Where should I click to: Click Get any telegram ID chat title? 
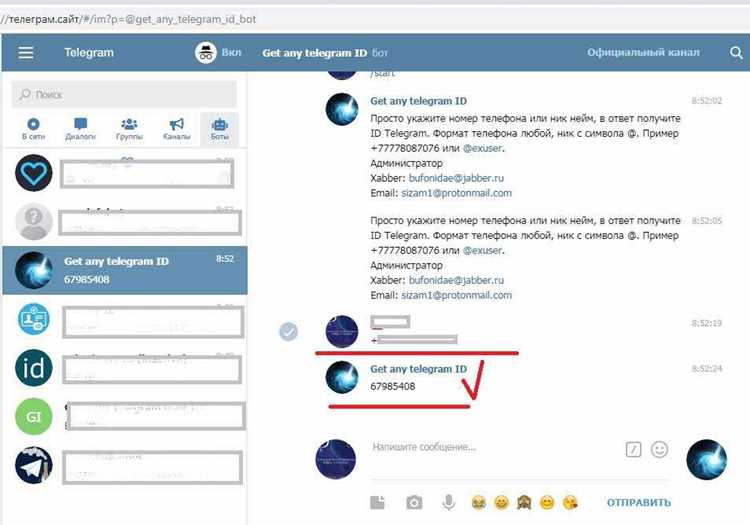point(314,53)
